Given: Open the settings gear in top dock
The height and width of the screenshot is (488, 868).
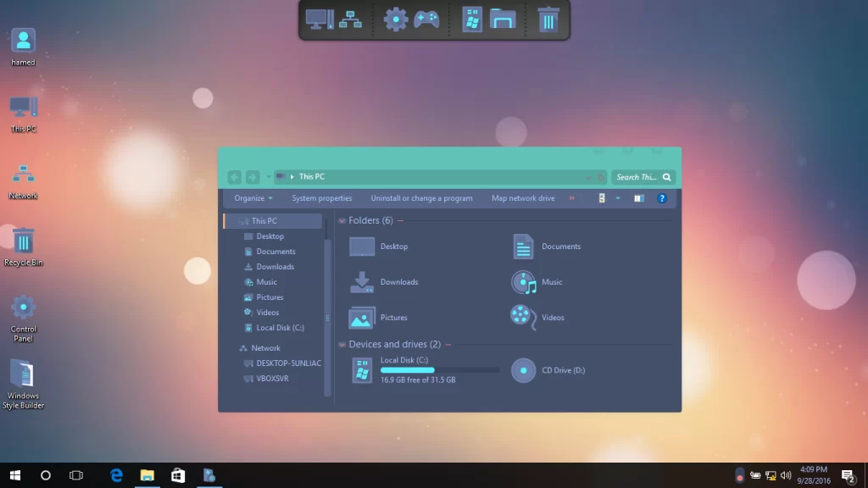Looking at the screenshot, I should coord(396,19).
